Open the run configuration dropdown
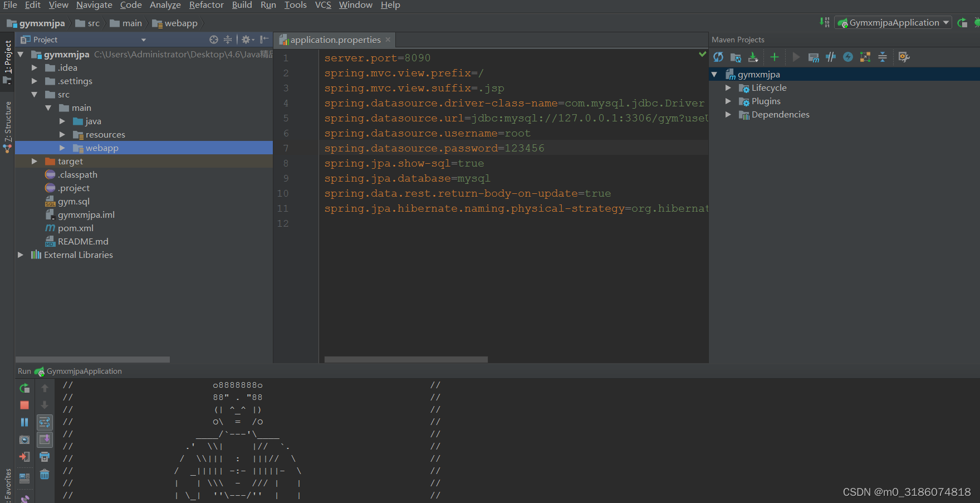This screenshot has height=503, width=980. point(893,23)
